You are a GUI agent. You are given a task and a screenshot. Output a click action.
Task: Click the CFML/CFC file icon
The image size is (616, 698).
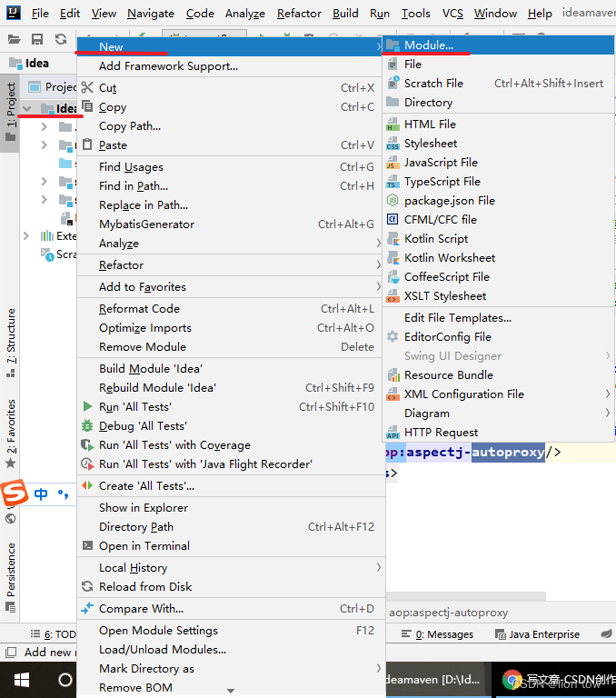[x=392, y=219]
